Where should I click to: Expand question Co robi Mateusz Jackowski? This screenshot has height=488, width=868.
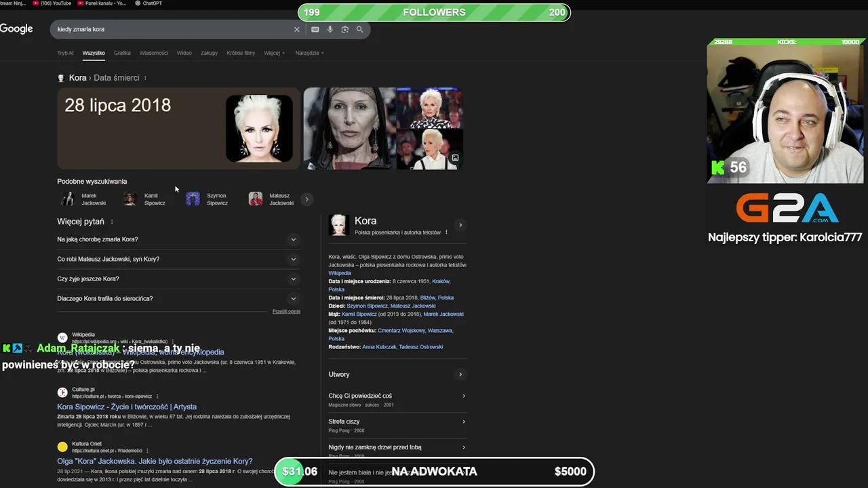click(x=178, y=259)
